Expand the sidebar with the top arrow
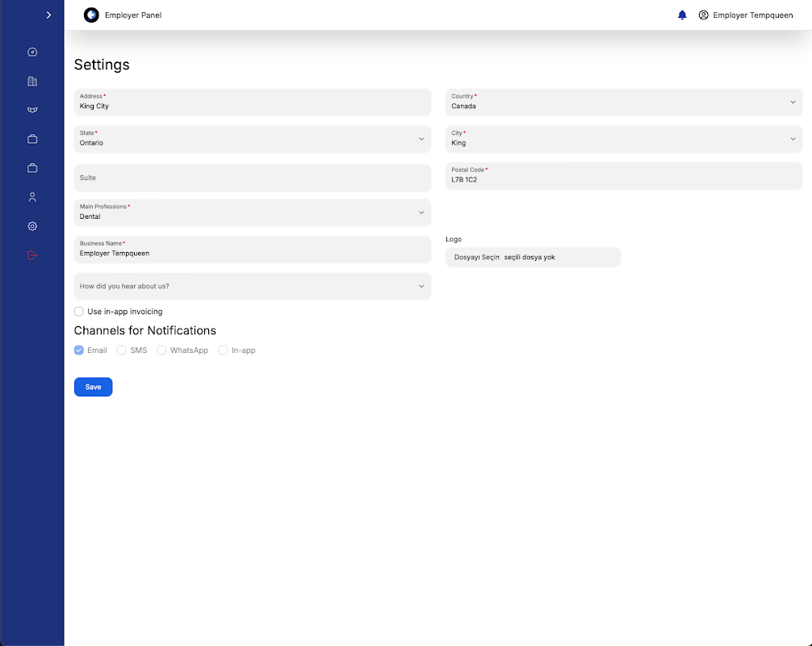The image size is (812, 646). pyautogui.click(x=49, y=15)
